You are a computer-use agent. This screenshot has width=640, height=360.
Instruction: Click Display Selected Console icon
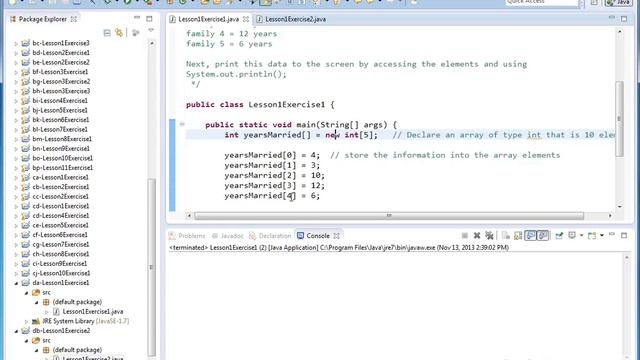click(x=572, y=235)
